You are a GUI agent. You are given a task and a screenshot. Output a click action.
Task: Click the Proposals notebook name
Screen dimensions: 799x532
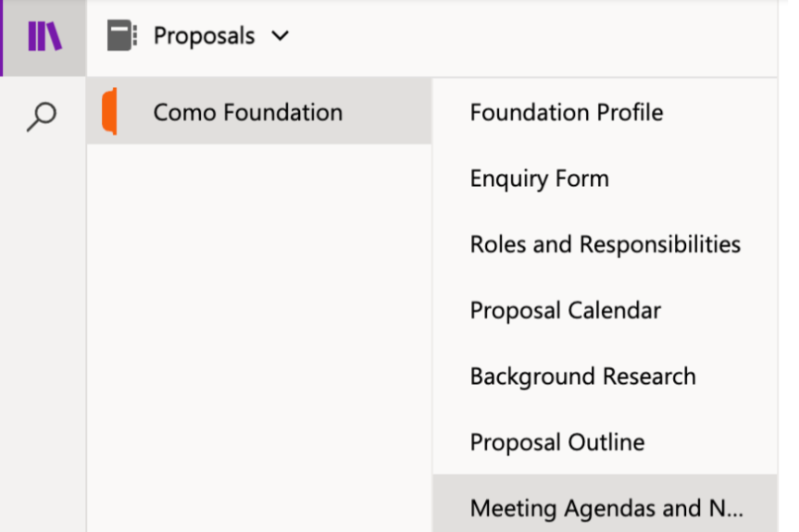coord(204,36)
